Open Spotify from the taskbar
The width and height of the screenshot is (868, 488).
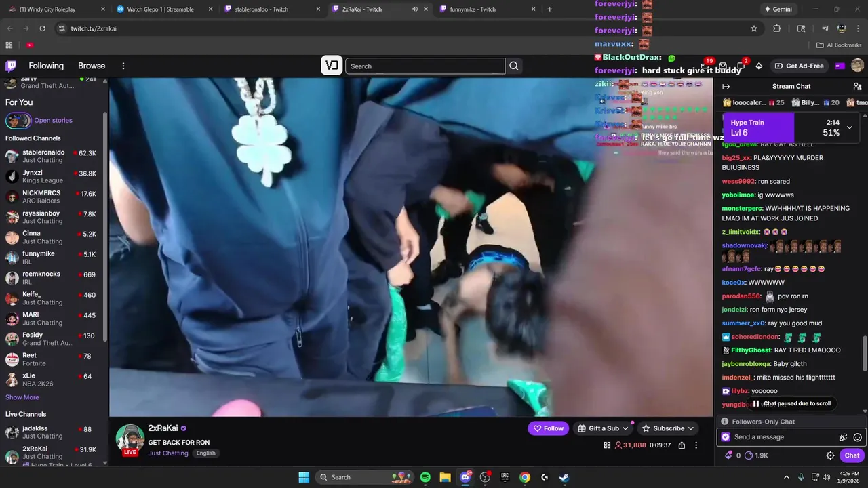pos(425,477)
